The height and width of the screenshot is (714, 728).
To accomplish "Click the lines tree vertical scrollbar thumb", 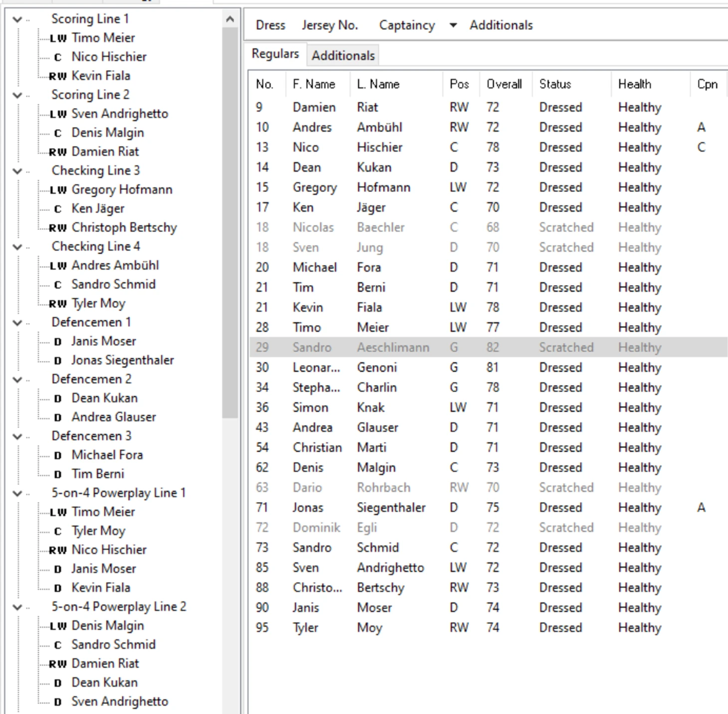I will click(x=230, y=223).
